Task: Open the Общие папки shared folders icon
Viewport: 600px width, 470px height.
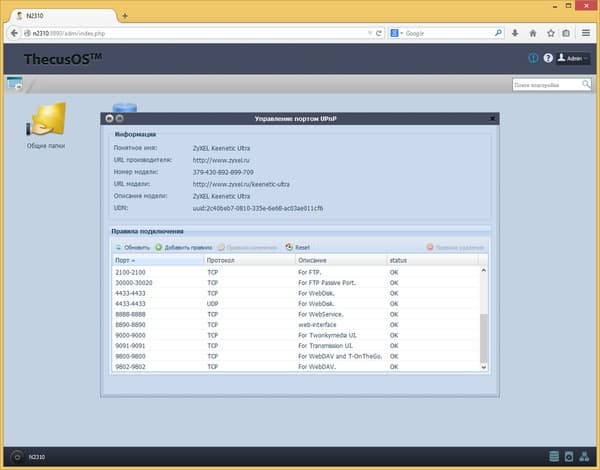Action: pyautogui.click(x=46, y=125)
